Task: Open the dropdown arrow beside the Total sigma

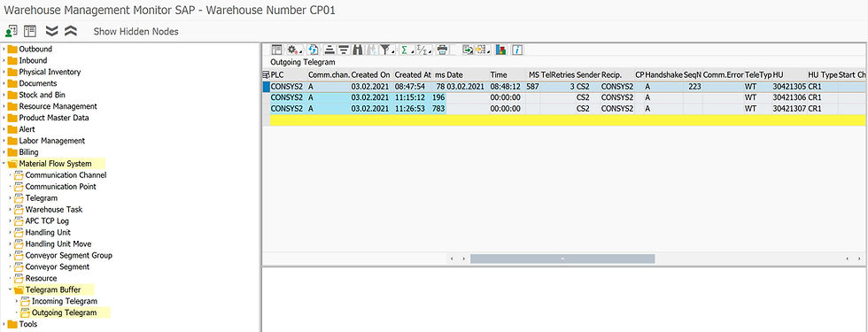Action: pos(413,52)
